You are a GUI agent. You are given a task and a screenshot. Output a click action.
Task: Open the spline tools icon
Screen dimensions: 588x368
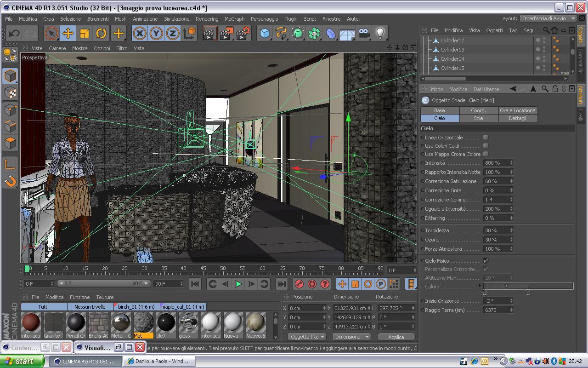tap(281, 33)
